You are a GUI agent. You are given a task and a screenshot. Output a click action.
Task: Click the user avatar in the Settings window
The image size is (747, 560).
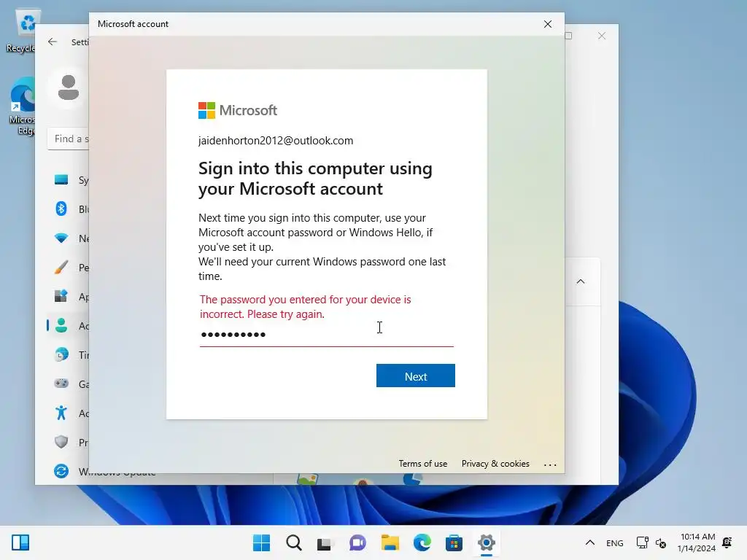pyautogui.click(x=68, y=87)
